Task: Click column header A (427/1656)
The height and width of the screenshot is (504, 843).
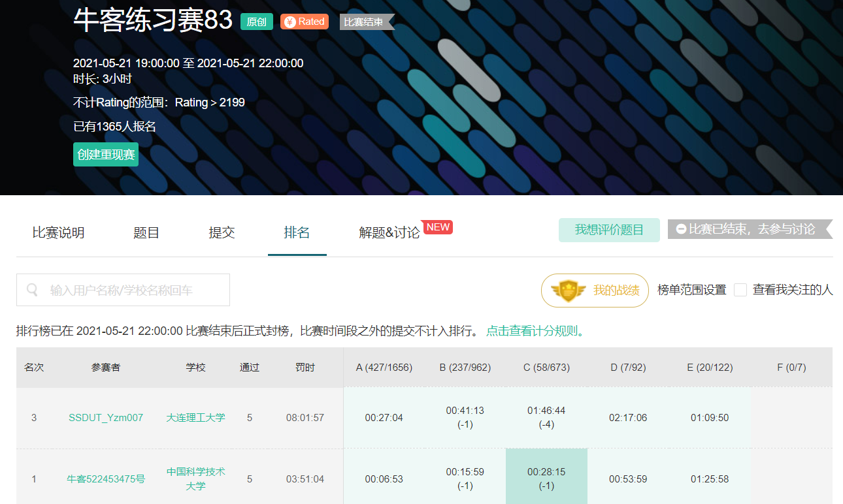Action: [384, 368]
